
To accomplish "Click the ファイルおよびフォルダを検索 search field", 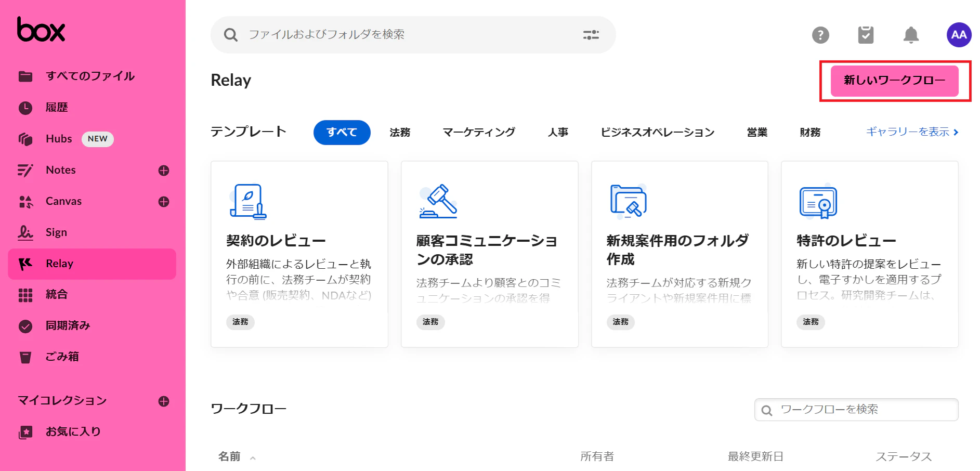I will tap(413, 35).
